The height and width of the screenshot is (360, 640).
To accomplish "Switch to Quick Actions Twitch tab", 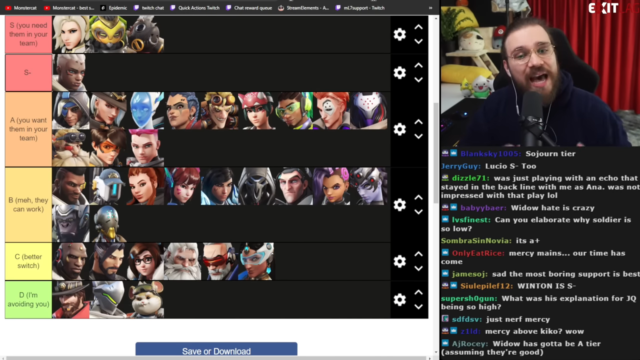I will click(195, 8).
